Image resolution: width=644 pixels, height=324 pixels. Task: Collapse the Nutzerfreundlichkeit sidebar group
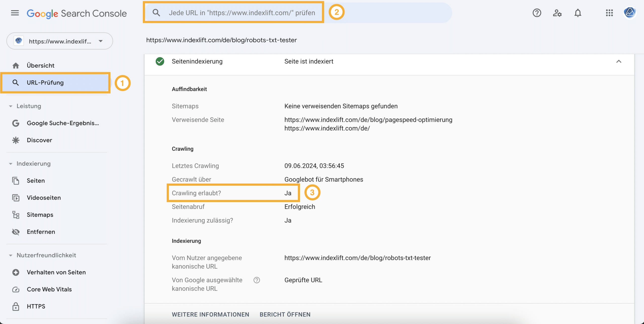[x=11, y=255]
